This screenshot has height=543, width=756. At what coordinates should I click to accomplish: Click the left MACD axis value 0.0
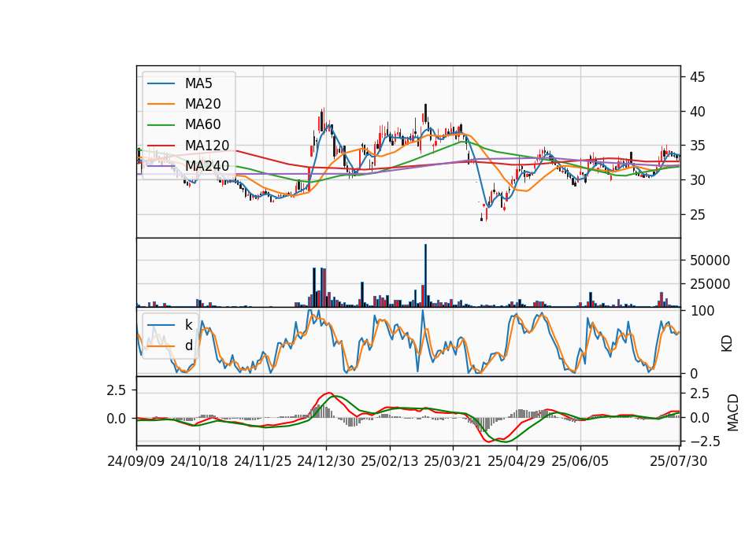click(117, 419)
